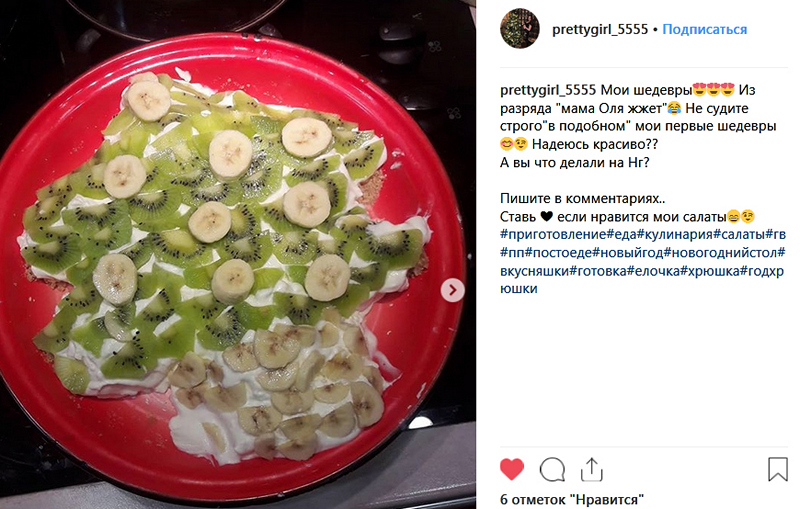
Task: Open the #еда hashtag
Action: (622, 235)
